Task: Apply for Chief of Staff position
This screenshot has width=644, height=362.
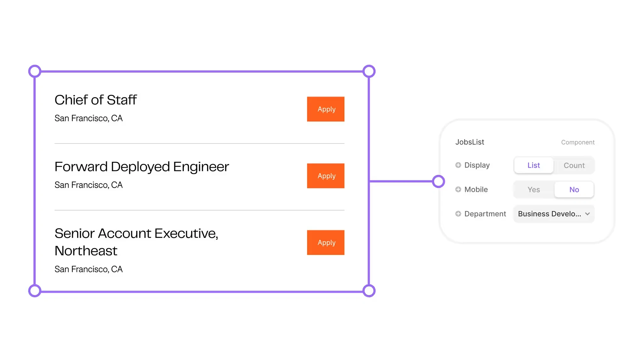Action: (325, 109)
